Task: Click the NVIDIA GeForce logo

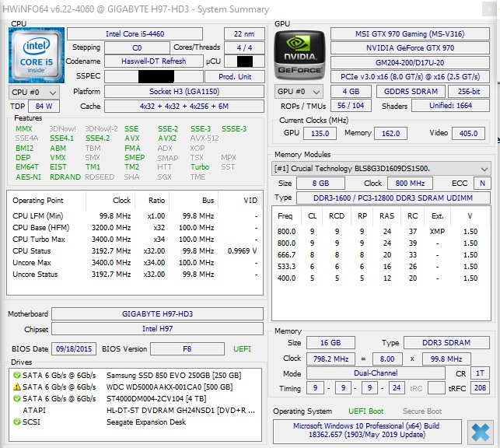Action: tap(299, 55)
